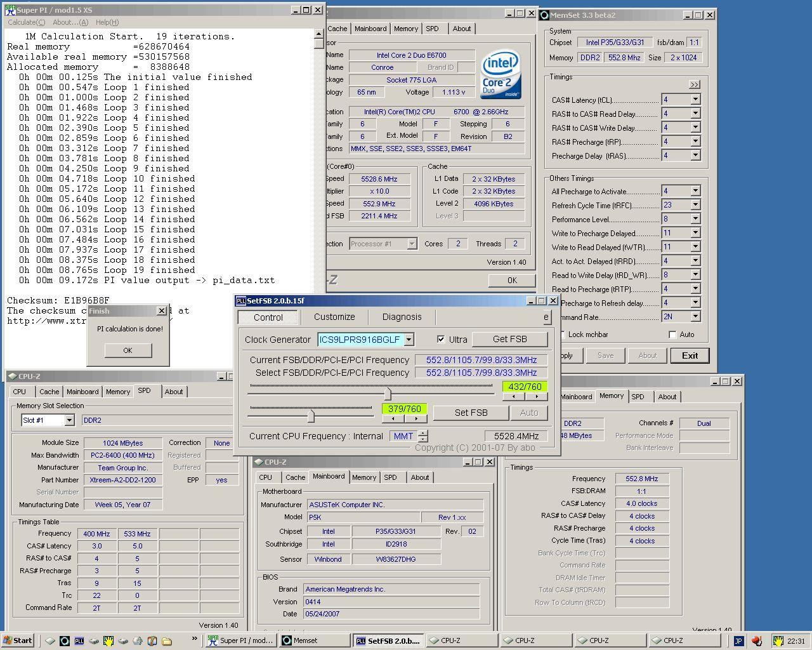The image size is (812, 650).
Task: Click OK in the CPU-Z CPU window
Action: [512, 280]
